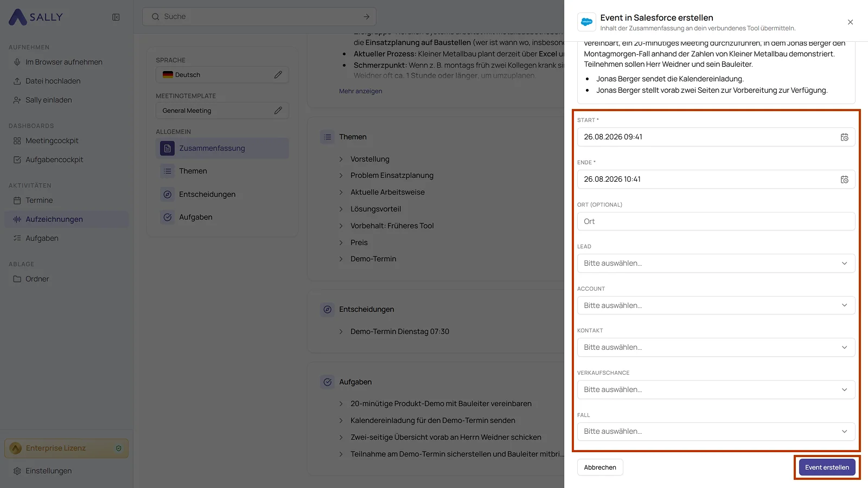The height and width of the screenshot is (488, 868).
Task: Open the Account dropdown
Action: coord(716,306)
